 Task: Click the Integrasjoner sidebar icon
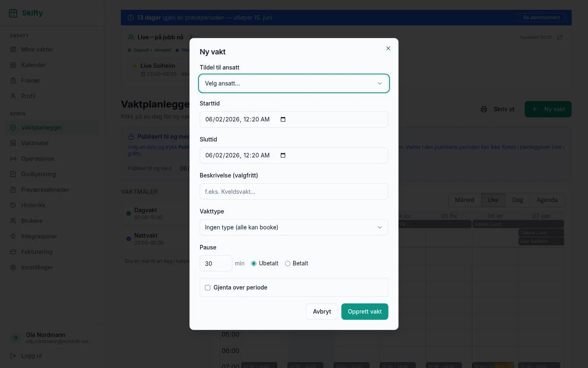[13, 236]
